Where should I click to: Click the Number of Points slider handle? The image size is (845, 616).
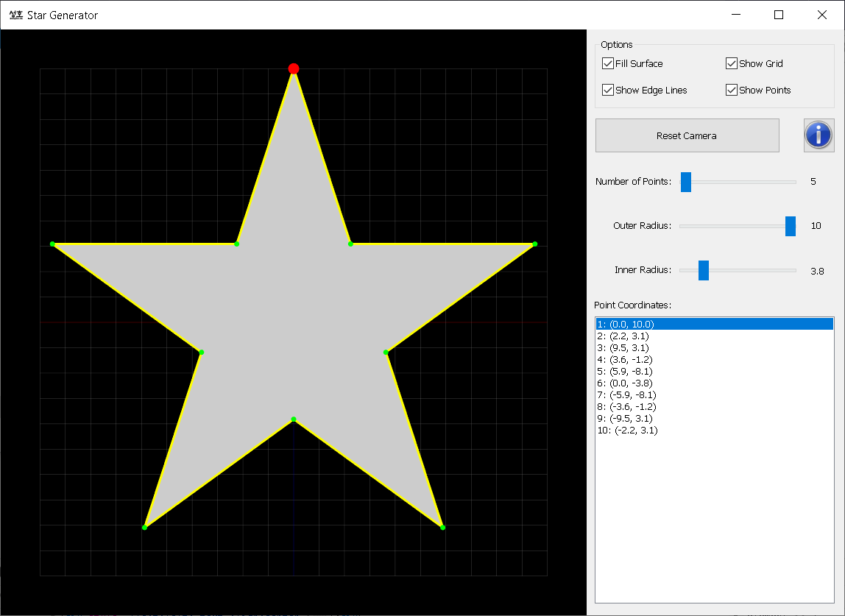point(686,182)
